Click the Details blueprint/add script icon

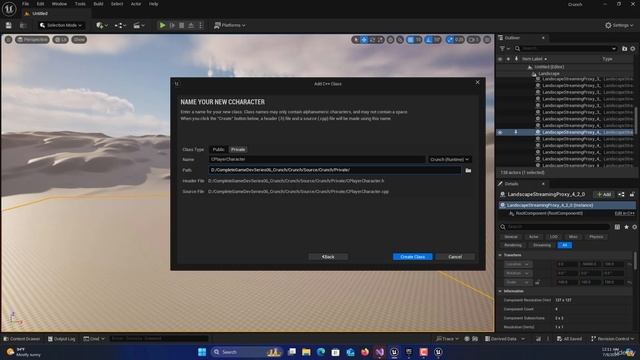click(621, 194)
